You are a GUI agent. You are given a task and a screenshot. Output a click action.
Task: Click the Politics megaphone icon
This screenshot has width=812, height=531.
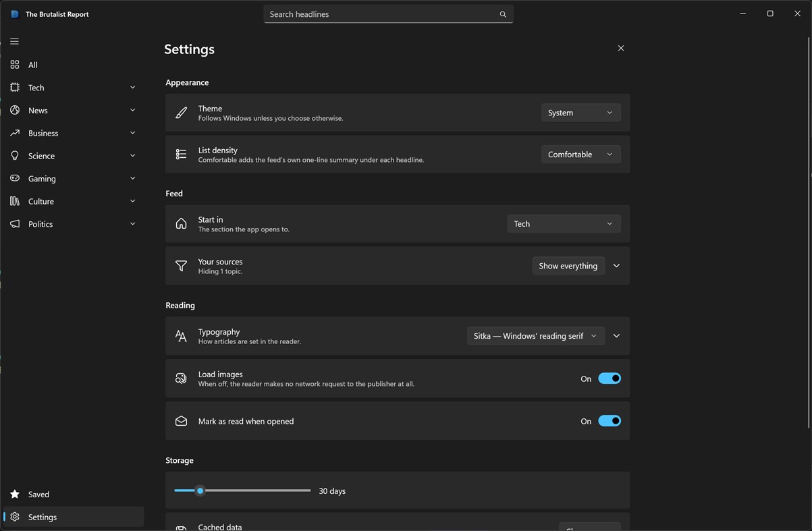(x=15, y=224)
